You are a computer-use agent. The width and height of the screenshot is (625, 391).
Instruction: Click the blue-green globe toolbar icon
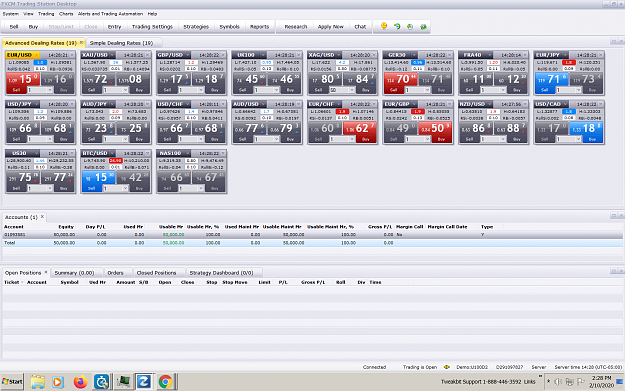(x=410, y=26)
